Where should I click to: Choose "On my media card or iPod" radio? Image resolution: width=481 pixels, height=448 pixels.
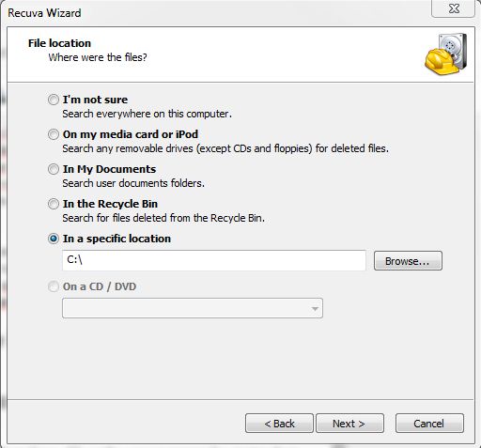(54, 134)
